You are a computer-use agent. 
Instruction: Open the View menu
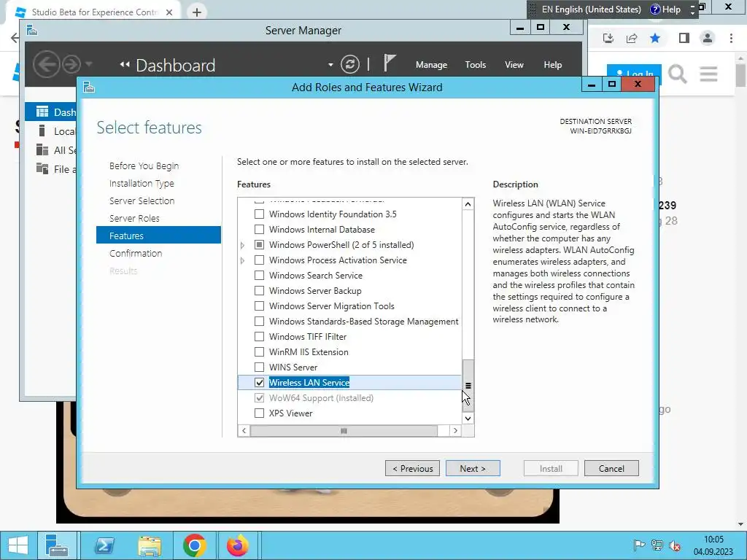514,65
